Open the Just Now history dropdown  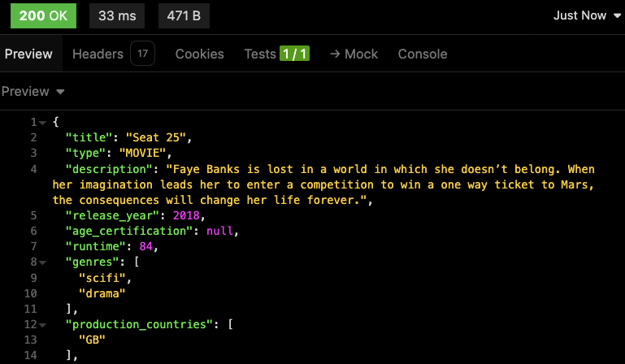pyautogui.click(x=587, y=15)
